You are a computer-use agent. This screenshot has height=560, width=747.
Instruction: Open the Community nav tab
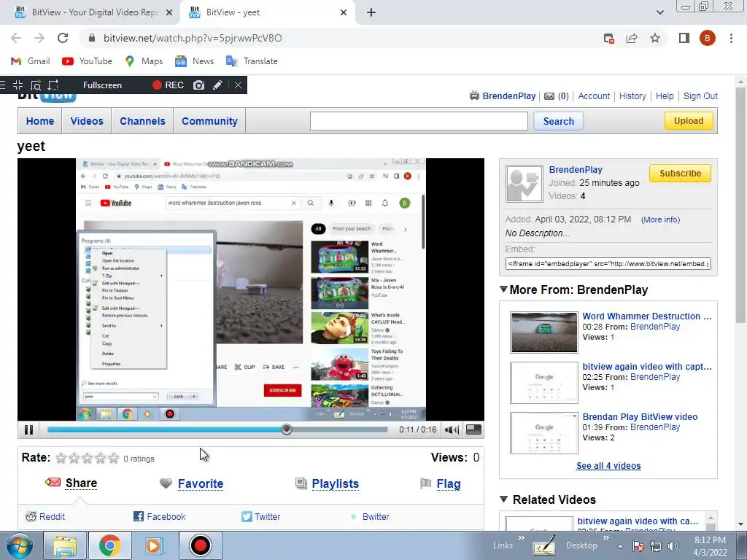point(209,121)
